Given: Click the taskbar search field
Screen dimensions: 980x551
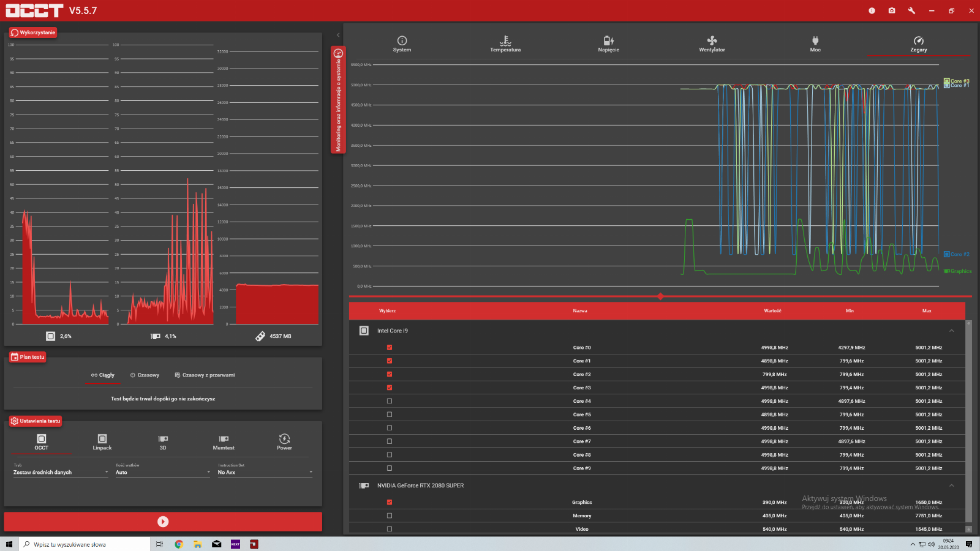Looking at the screenshot, I should pos(85,544).
